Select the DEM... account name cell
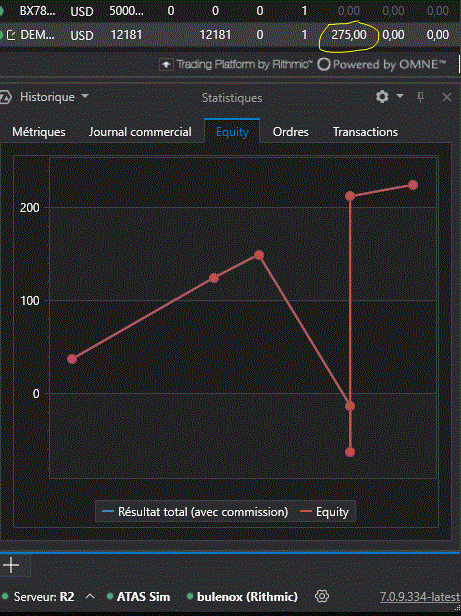 click(37, 35)
